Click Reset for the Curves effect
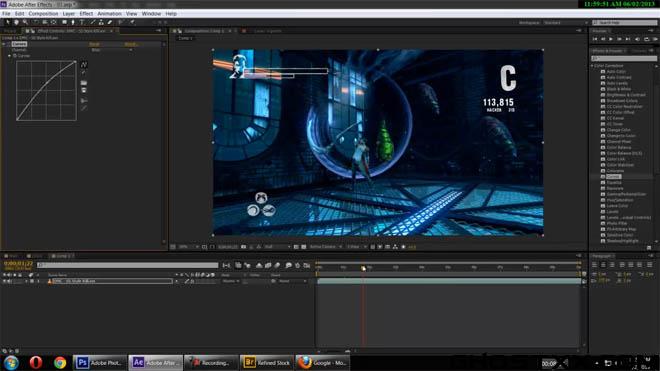 coord(94,44)
